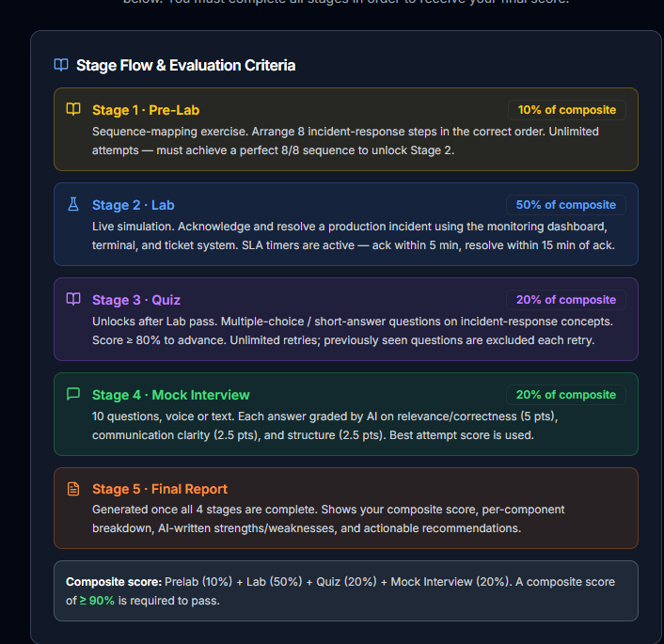
Task: Click the flask icon next to Stage 2 Lab
Action: coord(73,204)
